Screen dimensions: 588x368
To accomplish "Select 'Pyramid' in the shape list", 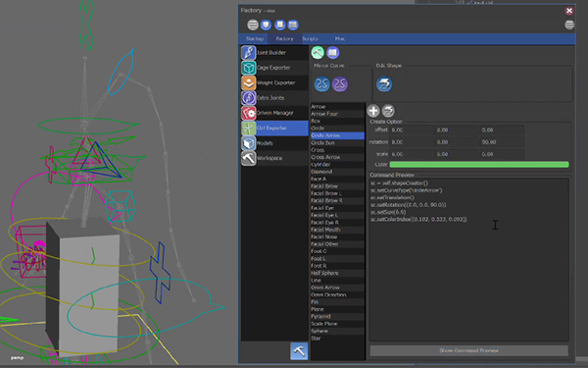I will pos(337,316).
